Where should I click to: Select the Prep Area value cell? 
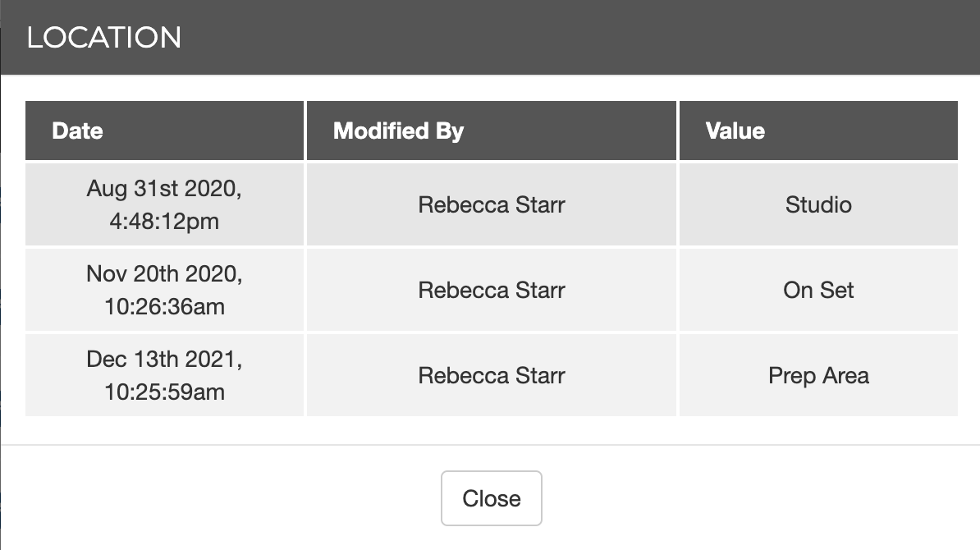pos(818,375)
